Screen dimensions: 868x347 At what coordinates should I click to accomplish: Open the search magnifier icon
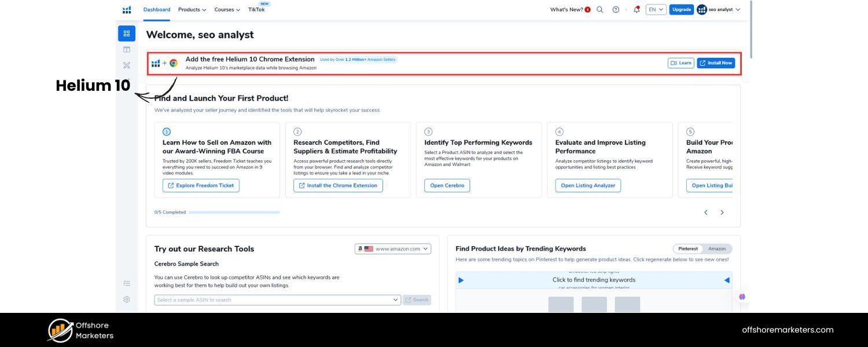tap(600, 10)
